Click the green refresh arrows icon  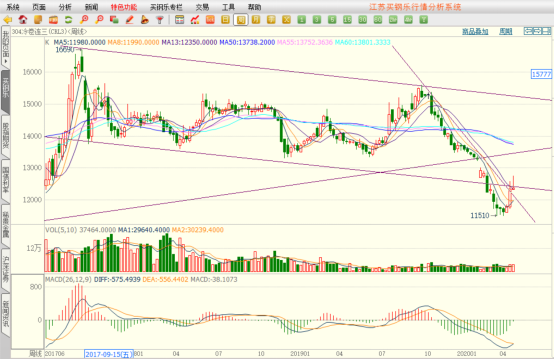click(x=68, y=20)
